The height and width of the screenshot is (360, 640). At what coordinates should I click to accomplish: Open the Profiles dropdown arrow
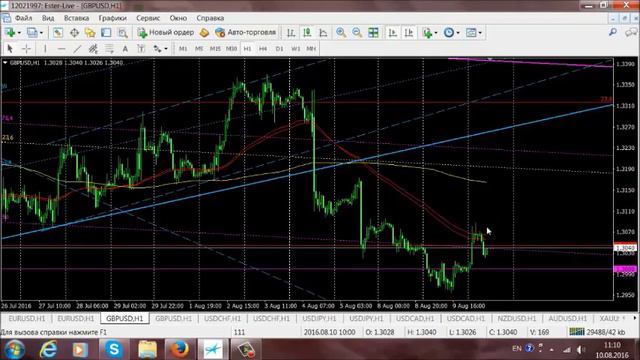41,33
